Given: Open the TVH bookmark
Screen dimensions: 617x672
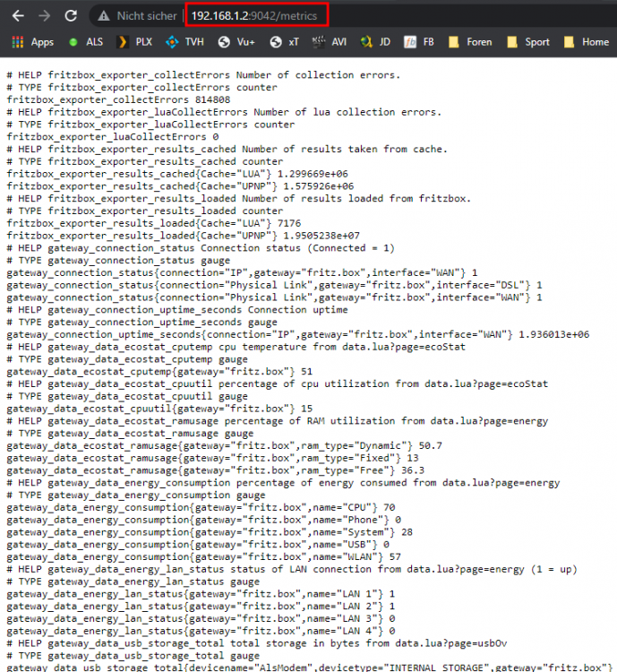Looking at the screenshot, I should (x=184, y=42).
